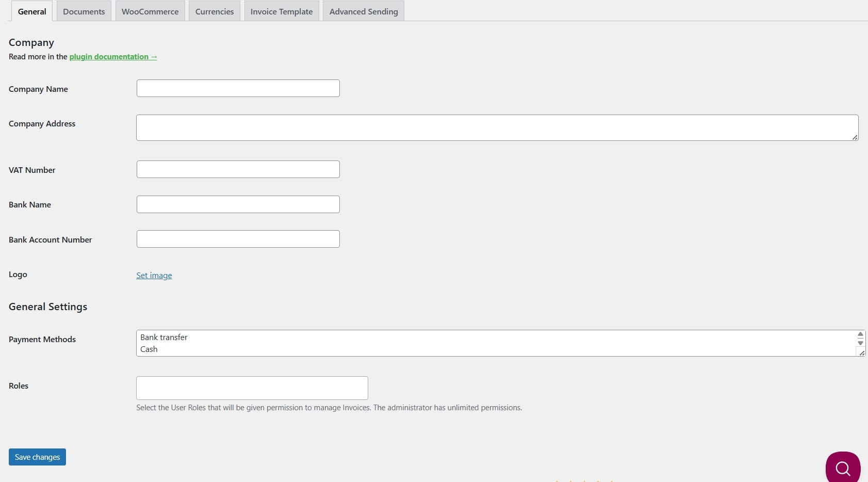Open the Invoice Template tab
Screen dimensions: 868x482
(281, 11)
